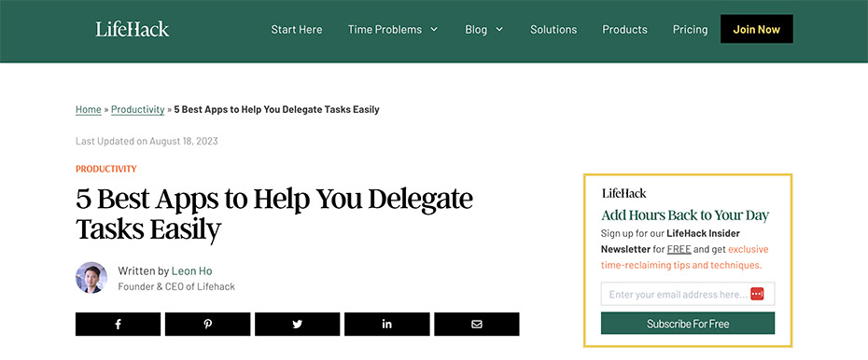The height and width of the screenshot is (360, 868).
Task: Go to the Solutions page
Action: (553, 29)
